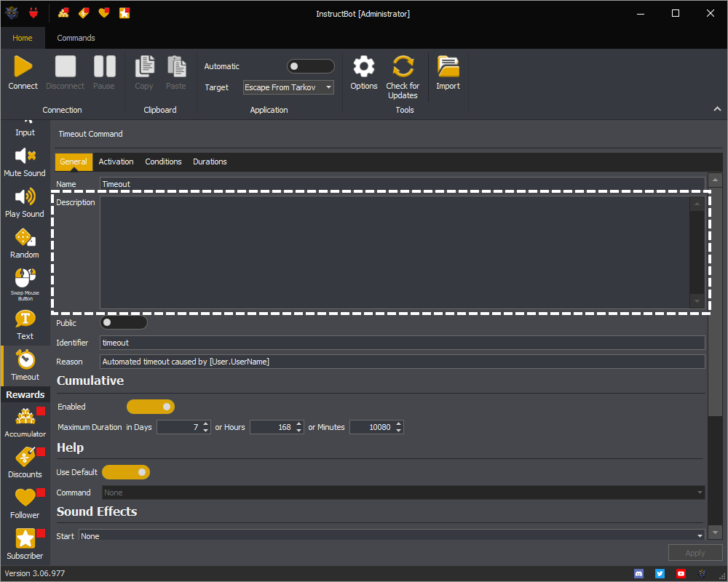
Task: Select Swap Mouse Button command
Action: (25, 284)
